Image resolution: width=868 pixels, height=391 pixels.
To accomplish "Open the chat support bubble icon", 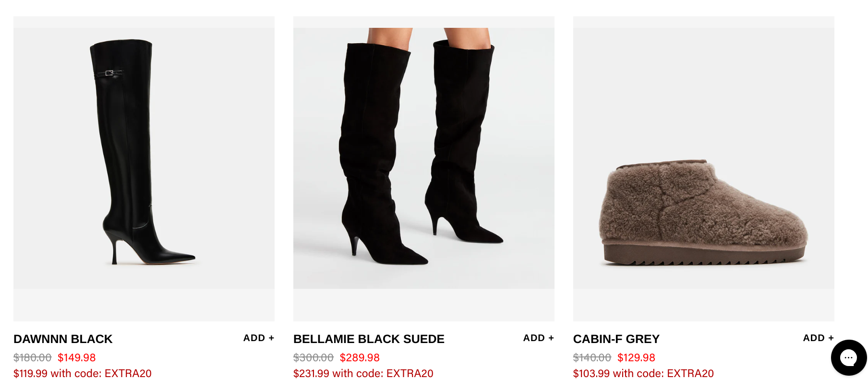I will pos(848,357).
